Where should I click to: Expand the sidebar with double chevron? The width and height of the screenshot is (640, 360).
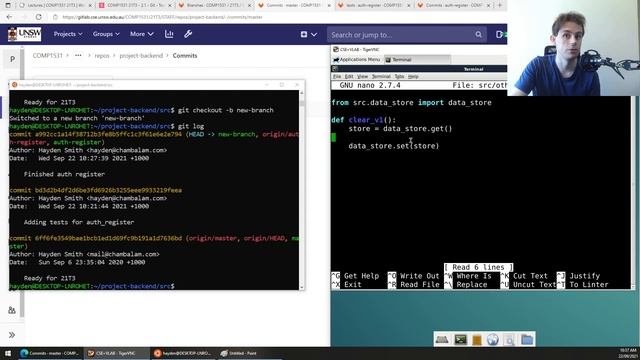[x=12, y=335]
